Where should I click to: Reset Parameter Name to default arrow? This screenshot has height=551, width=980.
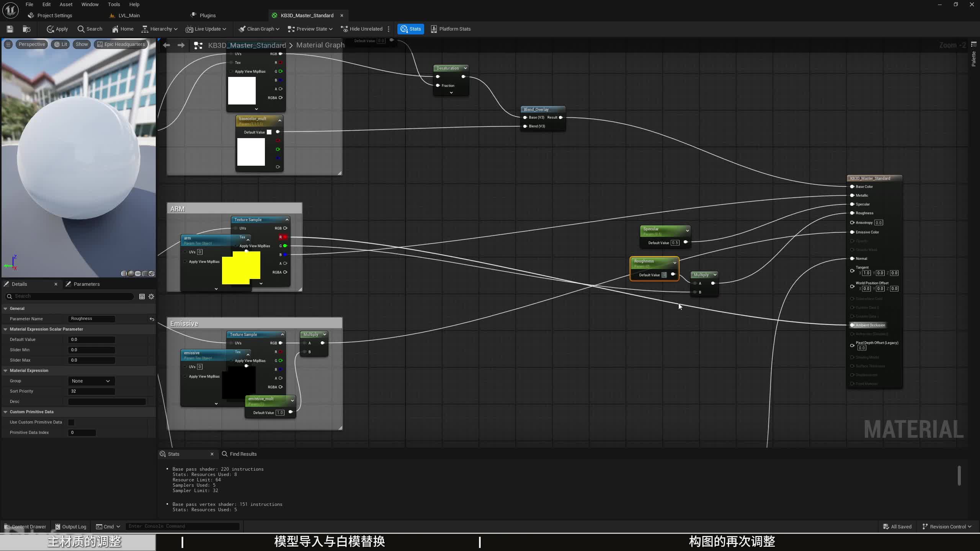pos(152,319)
